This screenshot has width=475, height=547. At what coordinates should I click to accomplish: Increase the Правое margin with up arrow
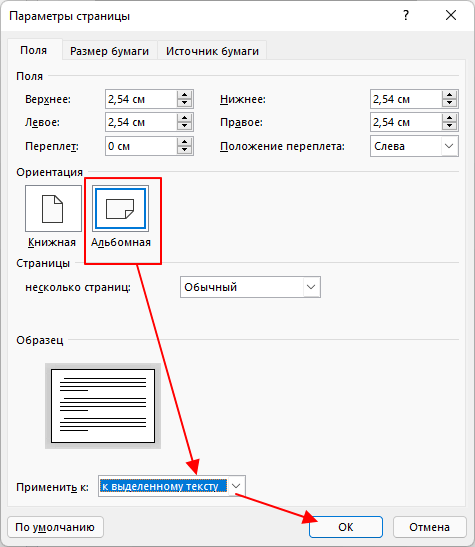coord(450,118)
